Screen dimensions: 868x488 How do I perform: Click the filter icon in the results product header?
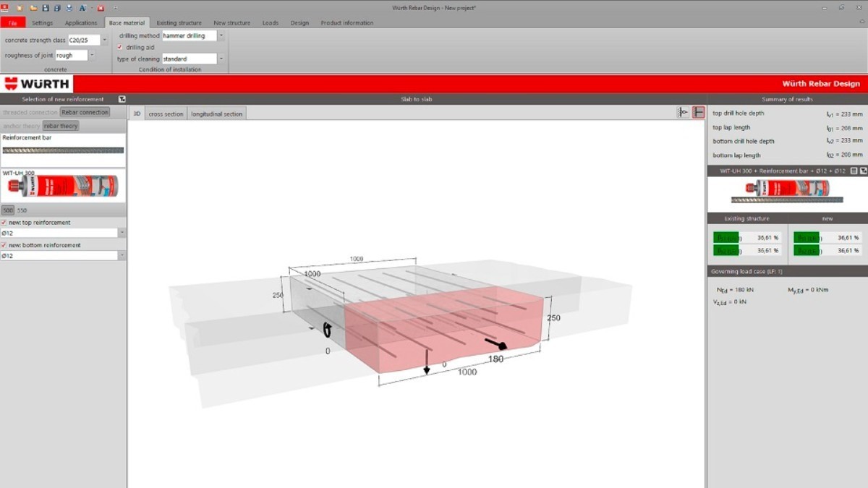click(x=863, y=171)
